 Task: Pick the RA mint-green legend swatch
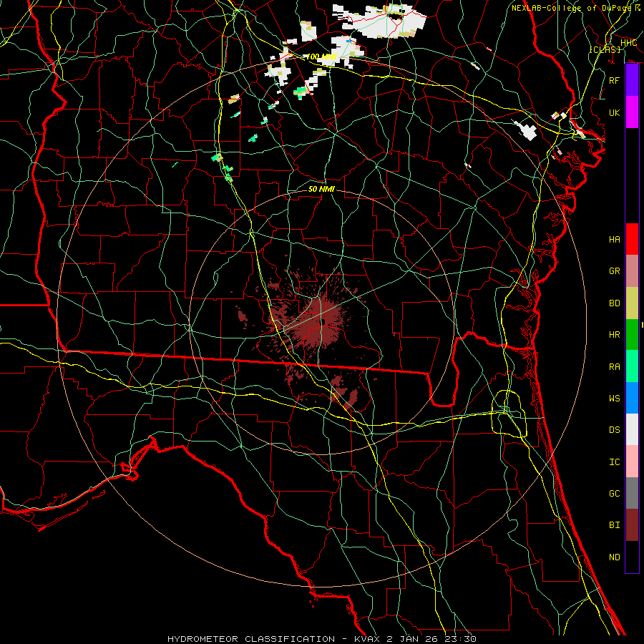632,366
